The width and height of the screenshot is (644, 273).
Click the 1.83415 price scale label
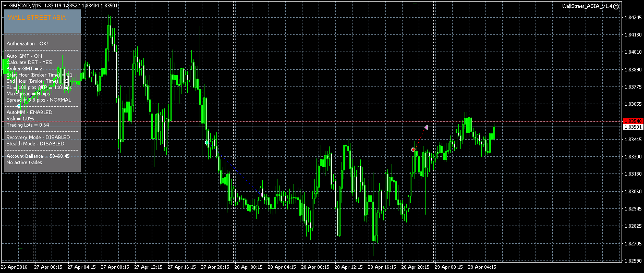click(633, 139)
